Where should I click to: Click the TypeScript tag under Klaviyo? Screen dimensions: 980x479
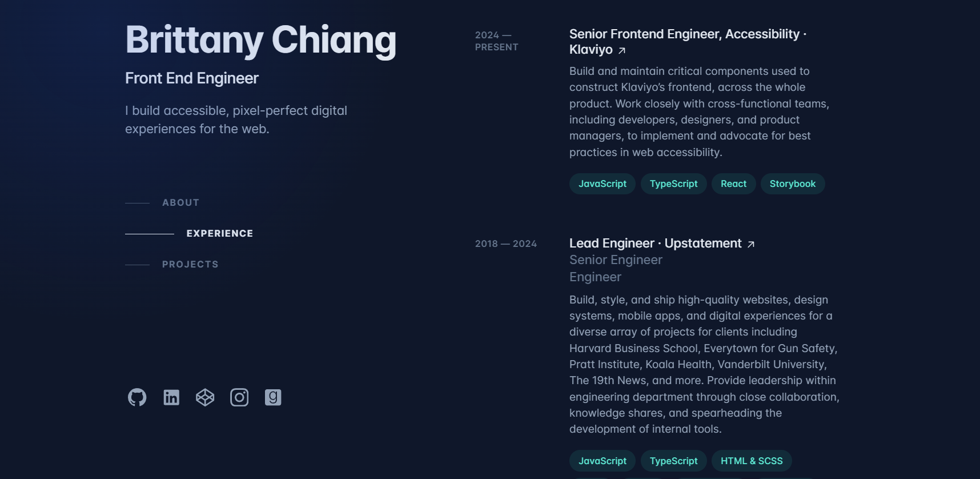click(x=673, y=183)
